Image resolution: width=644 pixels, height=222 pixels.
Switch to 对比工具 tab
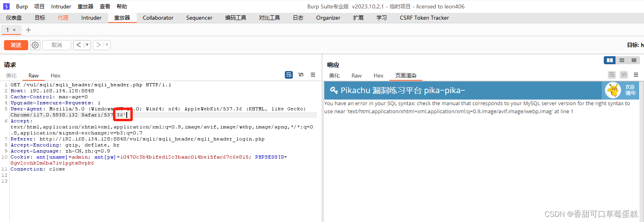point(270,18)
